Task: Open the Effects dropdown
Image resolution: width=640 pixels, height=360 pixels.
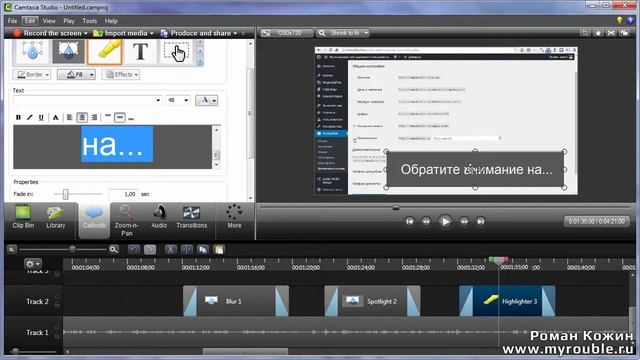Action: pyautogui.click(x=121, y=75)
